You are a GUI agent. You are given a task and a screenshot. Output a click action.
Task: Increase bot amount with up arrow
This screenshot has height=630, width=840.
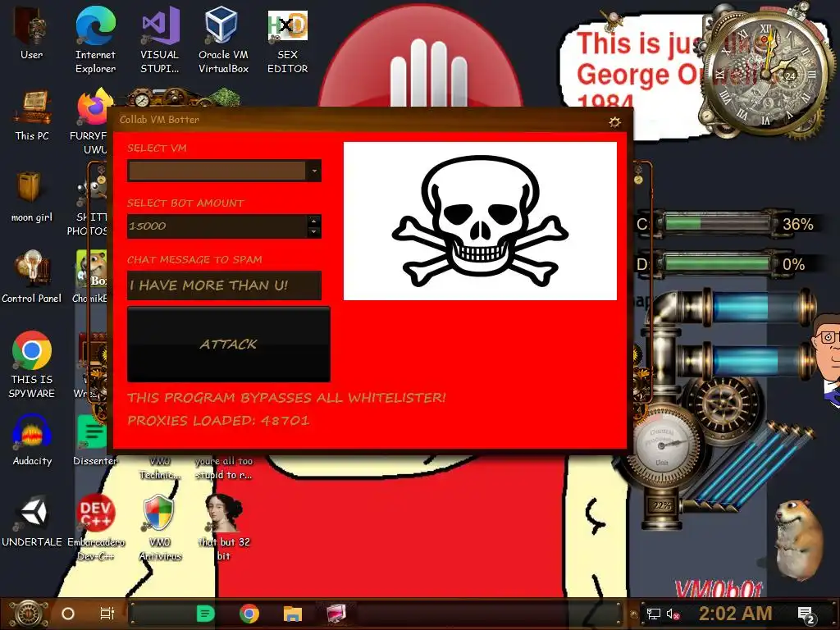[314, 220]
